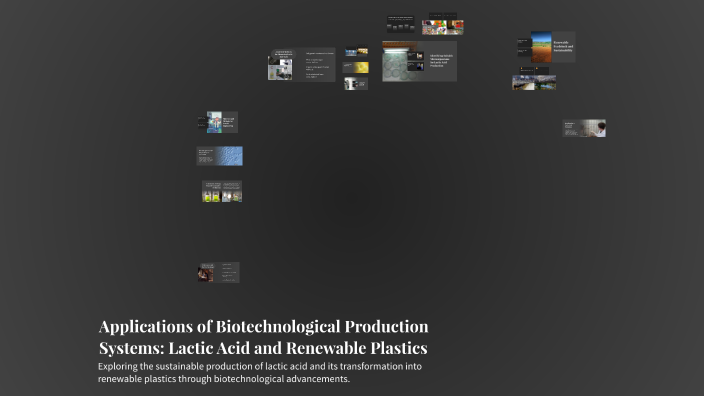Open the slide with warm-toned workshop photo
This screenshot has width=704, height=396.
point(219,273)
